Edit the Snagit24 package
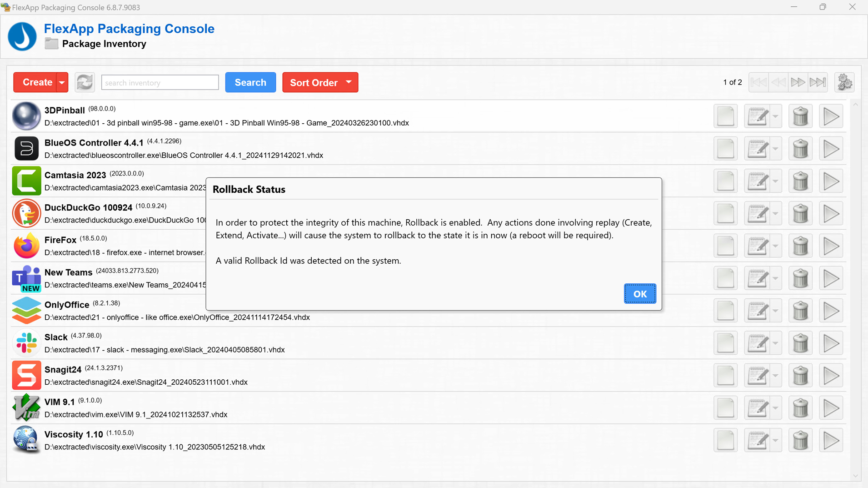This screenshot has width=868, height=488. pyautogui.click(x=758, y=376)
